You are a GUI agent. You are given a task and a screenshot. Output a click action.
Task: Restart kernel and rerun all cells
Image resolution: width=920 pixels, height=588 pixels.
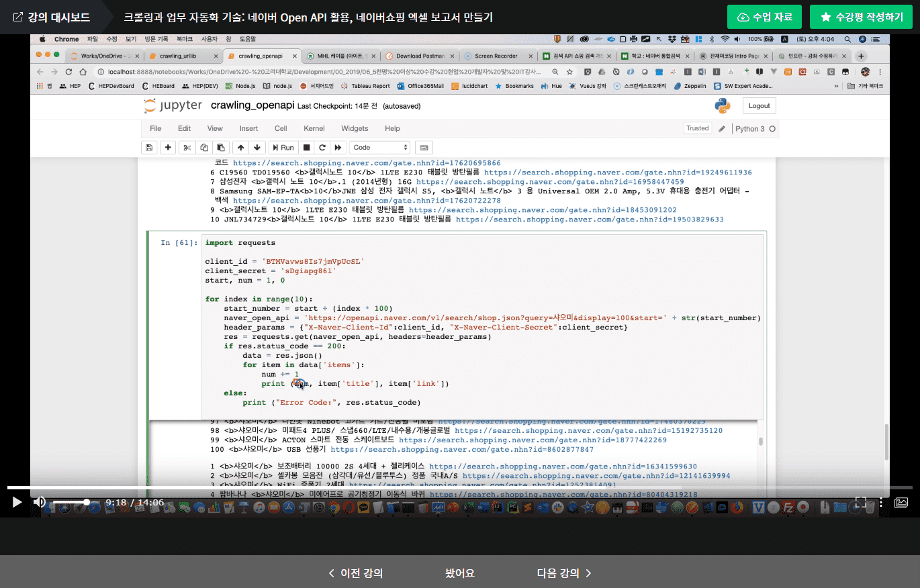(338, 147)
